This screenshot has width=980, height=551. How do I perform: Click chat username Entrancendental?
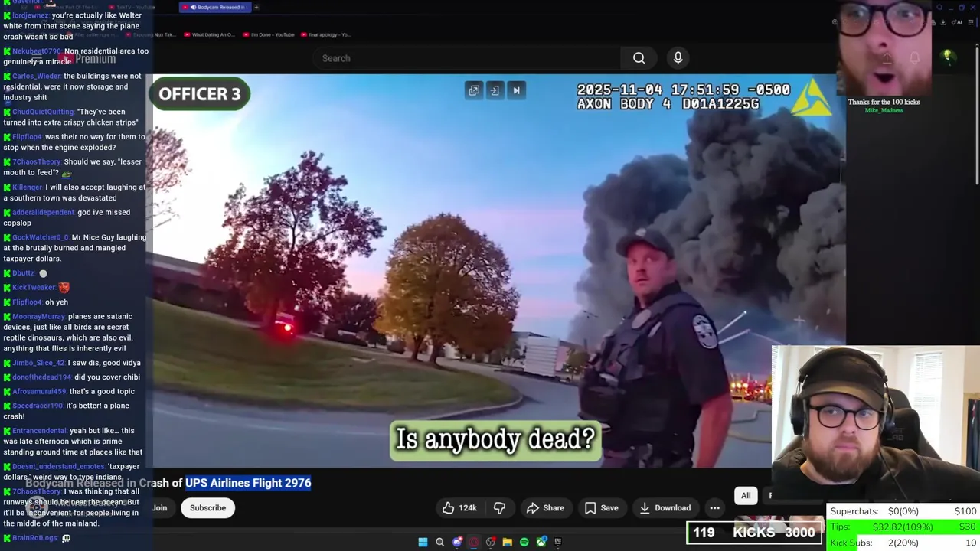coord(39,431)
